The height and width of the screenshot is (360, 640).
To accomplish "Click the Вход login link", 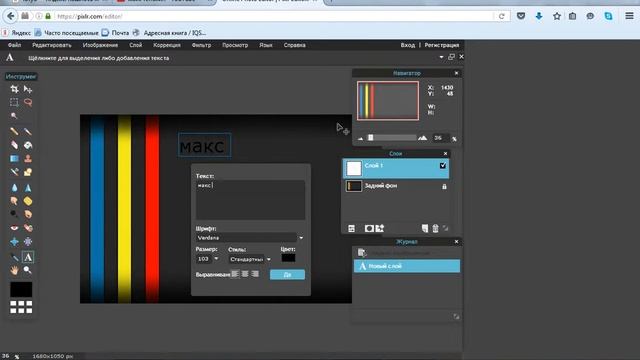I will tap(407, 45).
